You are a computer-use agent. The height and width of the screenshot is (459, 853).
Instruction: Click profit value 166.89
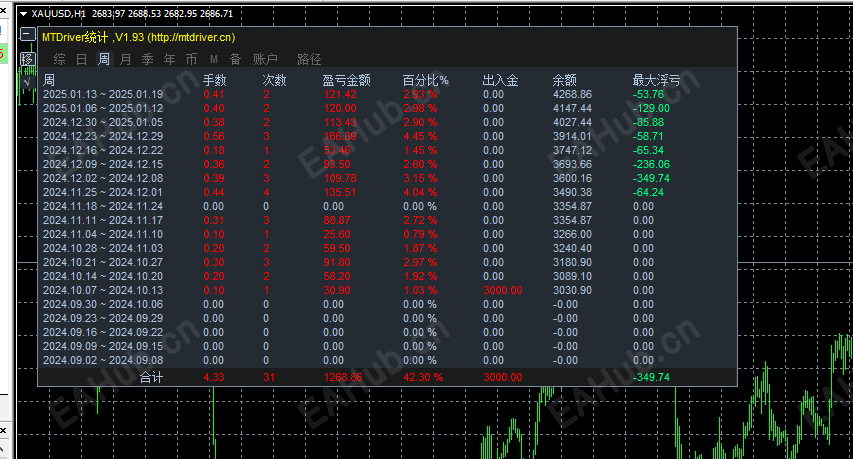(340, 136)
